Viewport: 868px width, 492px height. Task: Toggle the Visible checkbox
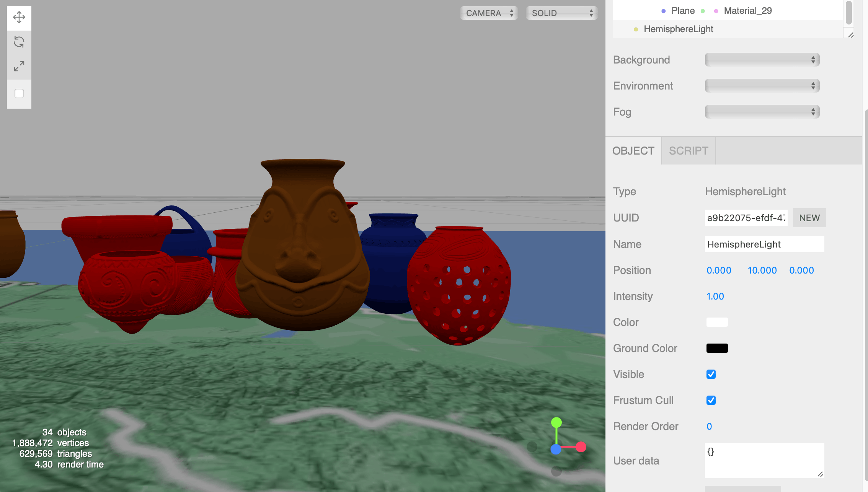click(x=711, y=374)
